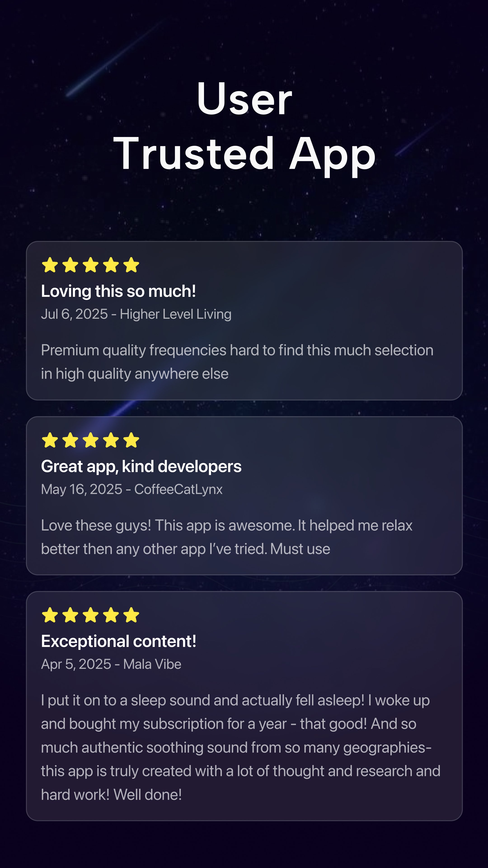Image resolution: width=488 pixels, height=868 pixels.
Task: Click fifth star of Loving this review
Action: [131, 265]
